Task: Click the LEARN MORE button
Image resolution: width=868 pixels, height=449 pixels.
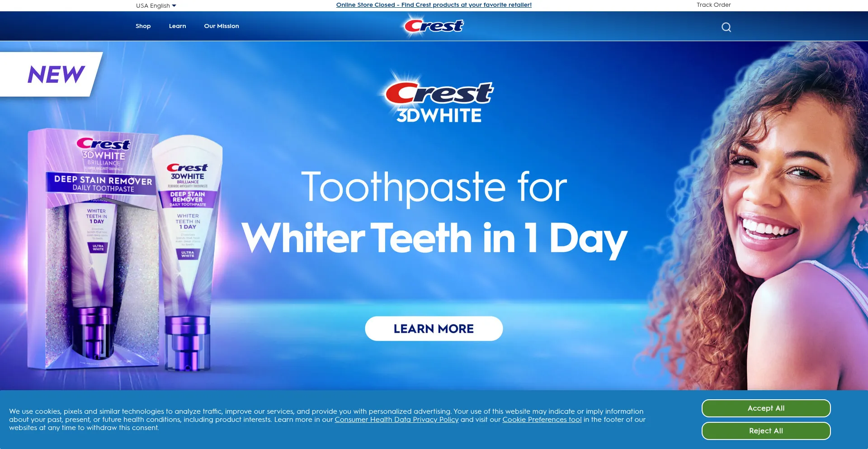Action: (x=434, y=329)
